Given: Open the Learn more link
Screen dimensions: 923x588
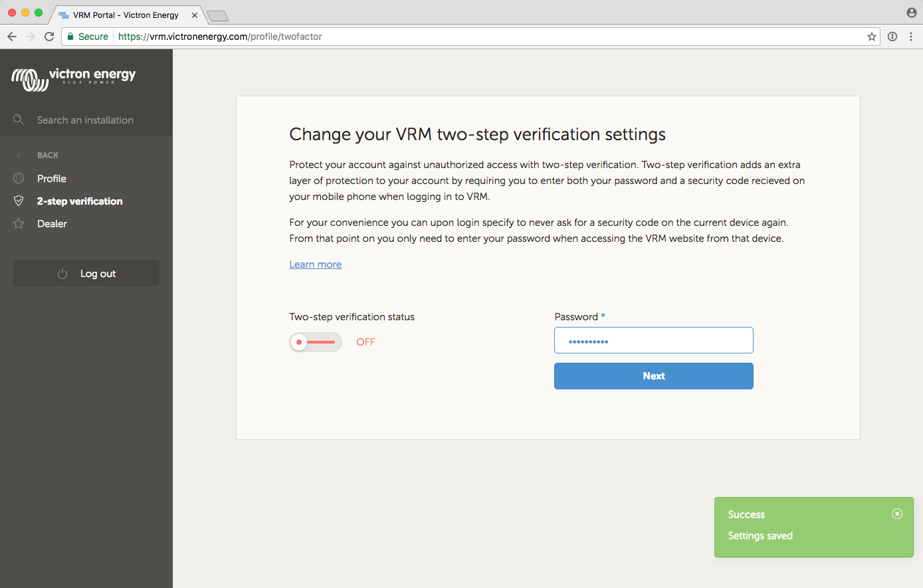Looking at the screenshot, I should [x=315, y=264].
